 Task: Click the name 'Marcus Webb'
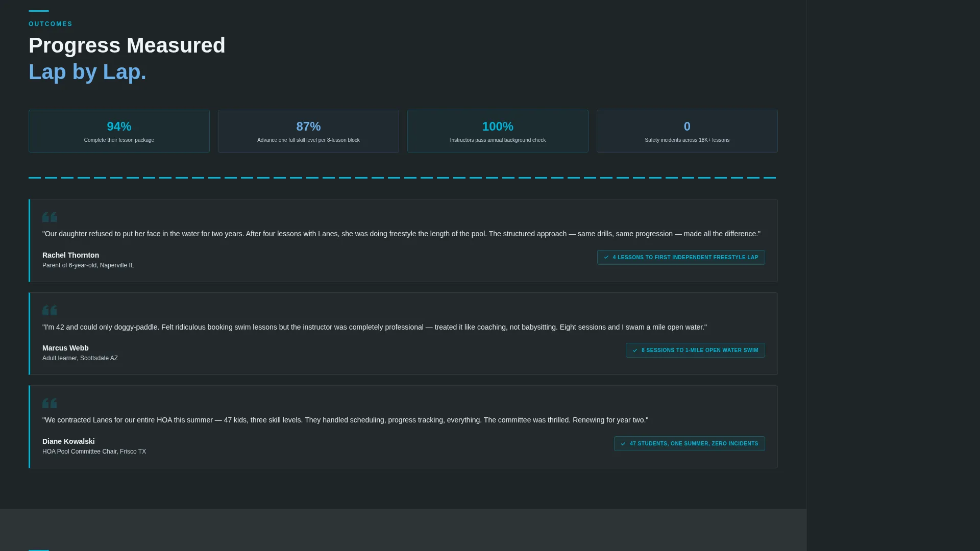[x=65, y=348]
